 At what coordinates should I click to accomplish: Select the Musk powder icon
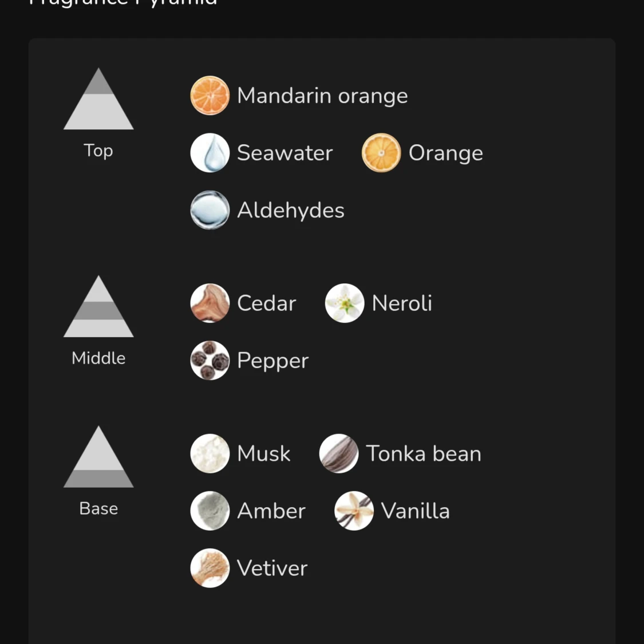(210, 453)
